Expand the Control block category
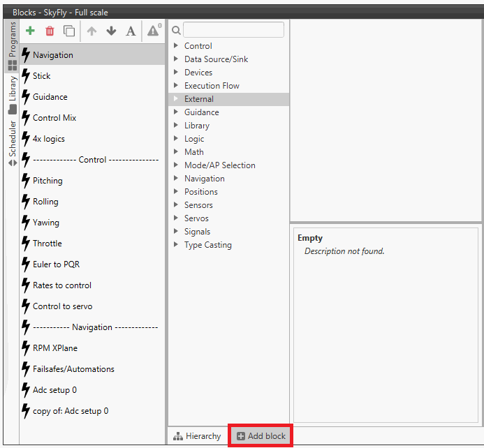The height and width of the screenshot is (448, 484). [x=176, y=46]
